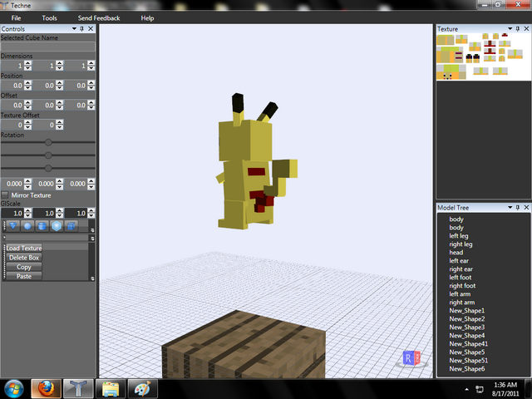The height and width of the screenshot is (399, 532).
Task: Open the Texture panel options dropdown
Action: (510, 29)
